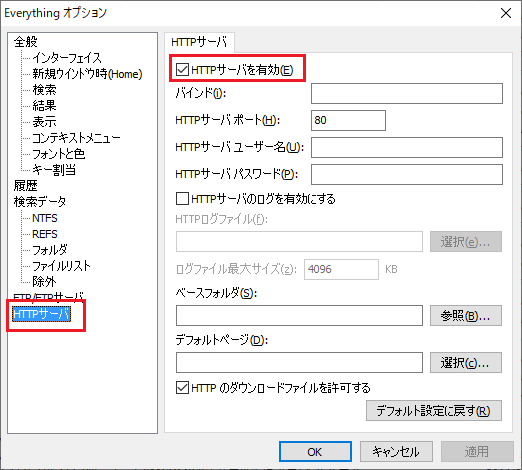522x470 pixels.
Task: Click the デフォルトページ text field
Action: click(x=299, y=362)
